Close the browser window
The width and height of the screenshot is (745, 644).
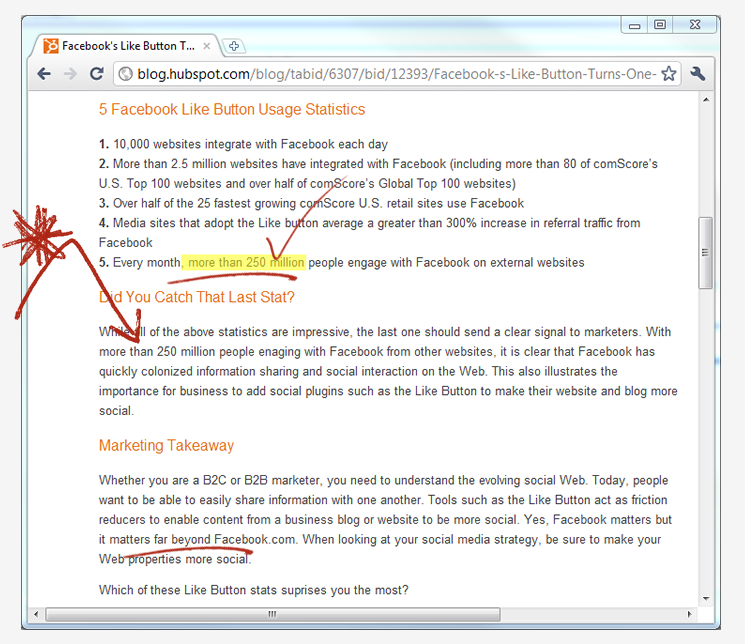pos(695,25)
